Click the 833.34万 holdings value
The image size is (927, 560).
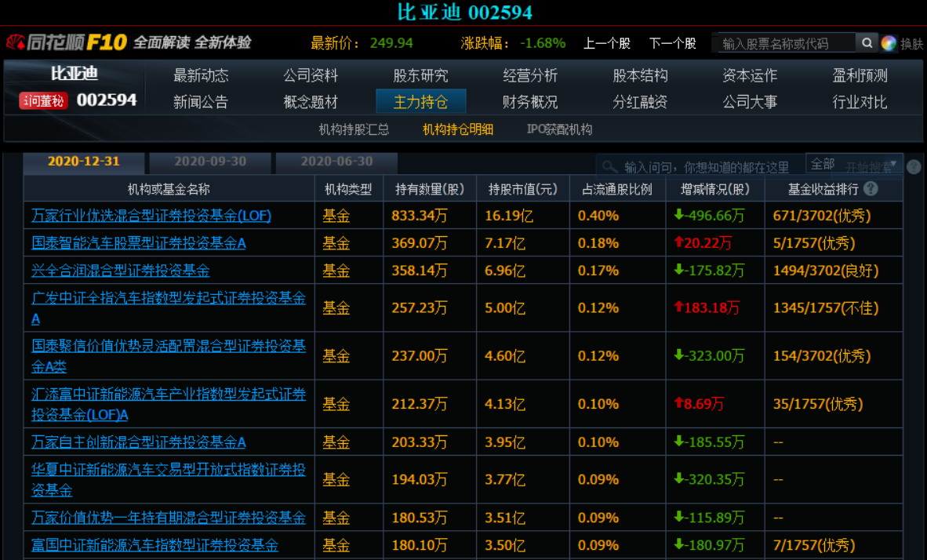(x=419, y=215)
